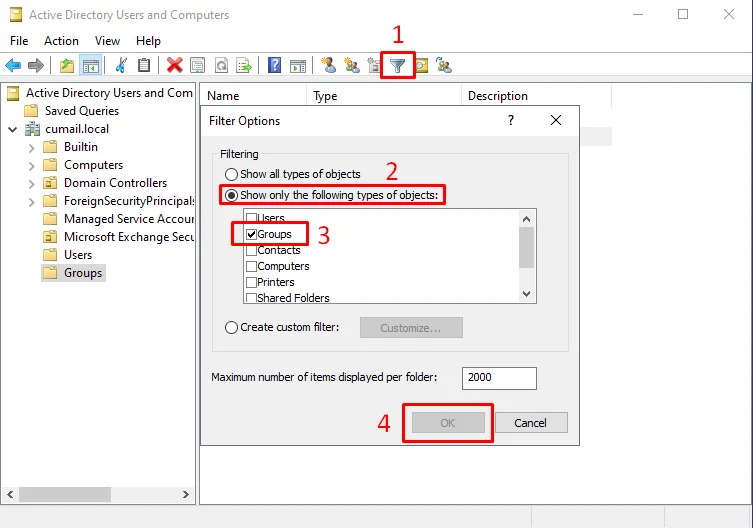This screenshot has height=528, width=753.
Task: Confirm the filter with the OK button
Action: tap(448, 423)
